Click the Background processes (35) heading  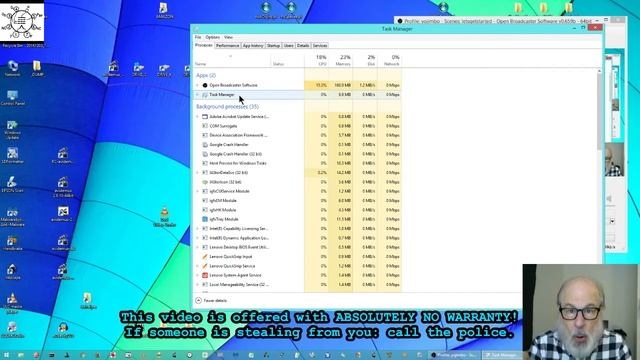227,107
